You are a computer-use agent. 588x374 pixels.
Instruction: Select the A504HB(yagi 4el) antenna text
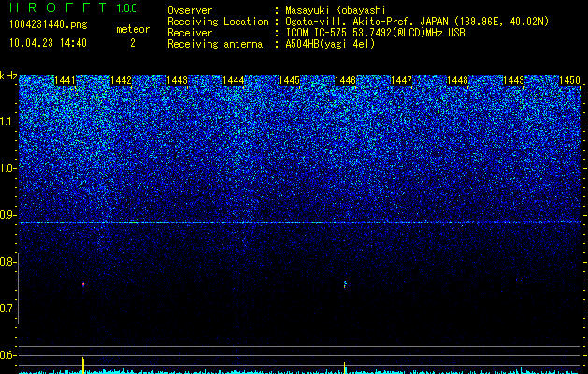[x=330, y=44]
